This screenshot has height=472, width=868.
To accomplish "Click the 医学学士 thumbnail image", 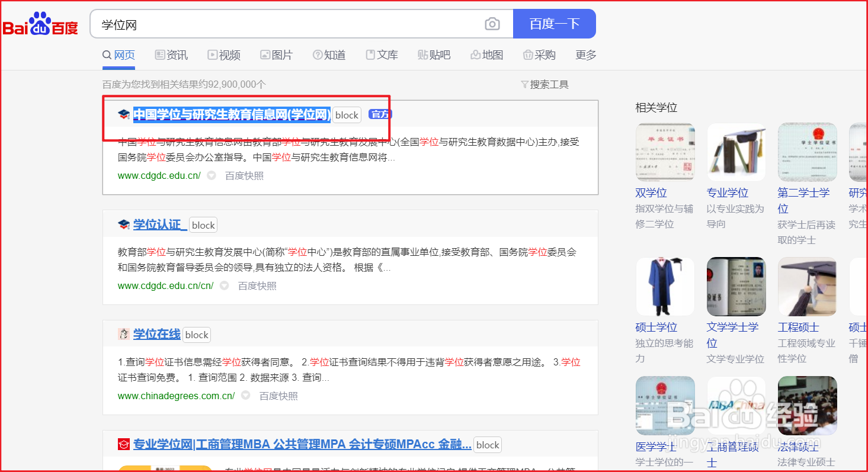I will [665, 406].
